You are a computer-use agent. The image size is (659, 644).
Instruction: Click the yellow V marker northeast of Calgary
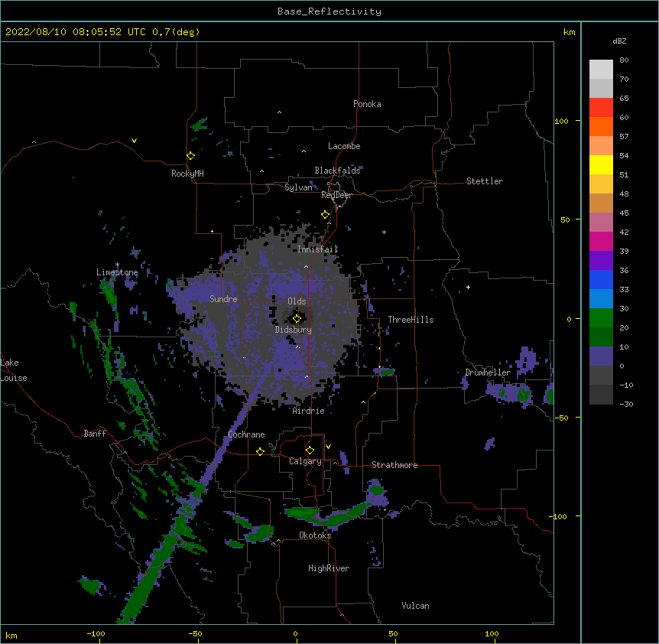coord(328,447)
